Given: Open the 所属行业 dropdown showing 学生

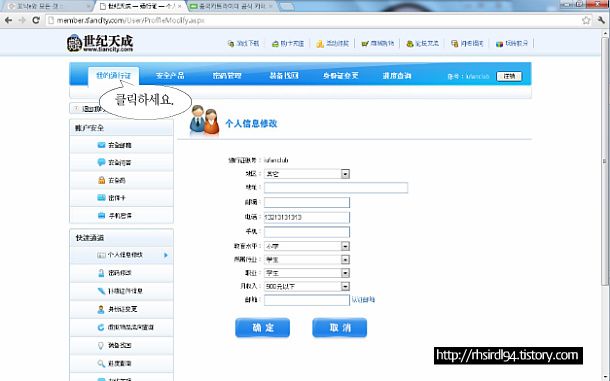Looking at the screenshot, I should pos(307,260).
